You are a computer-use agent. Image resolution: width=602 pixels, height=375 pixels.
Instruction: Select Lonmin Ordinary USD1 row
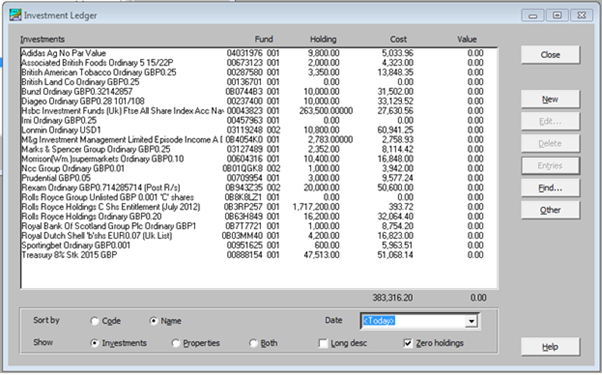coord(259,130)
